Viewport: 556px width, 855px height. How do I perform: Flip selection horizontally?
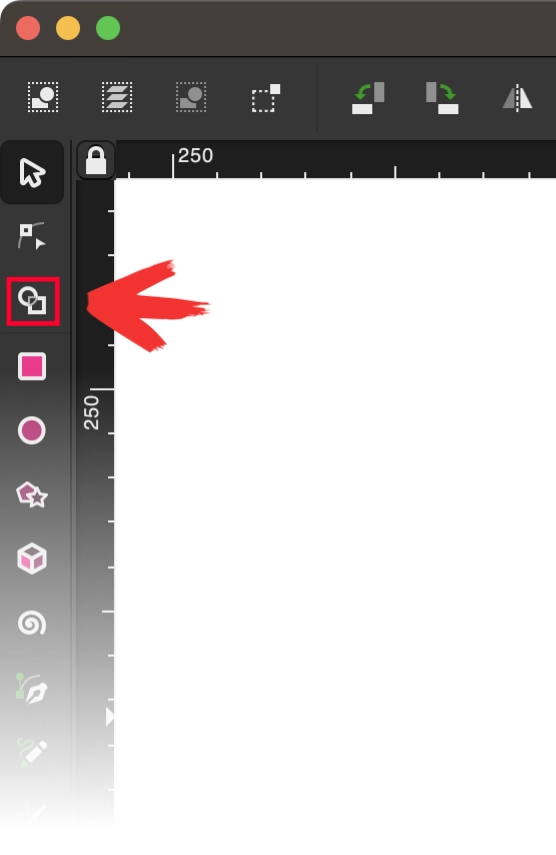[517, 98]
